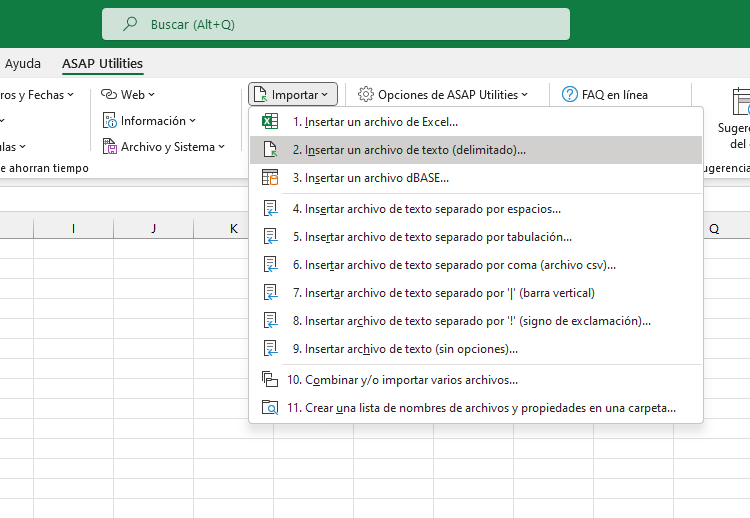Expand the Información dropdown
Screen dimensions: 750x518
pos(192,121)
